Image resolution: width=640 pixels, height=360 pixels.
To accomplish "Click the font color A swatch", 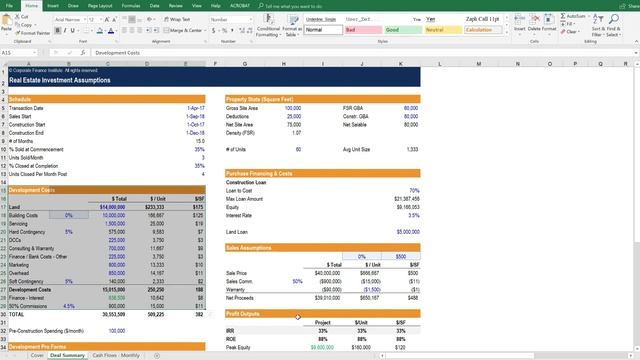I will click(x=111, y=31).
